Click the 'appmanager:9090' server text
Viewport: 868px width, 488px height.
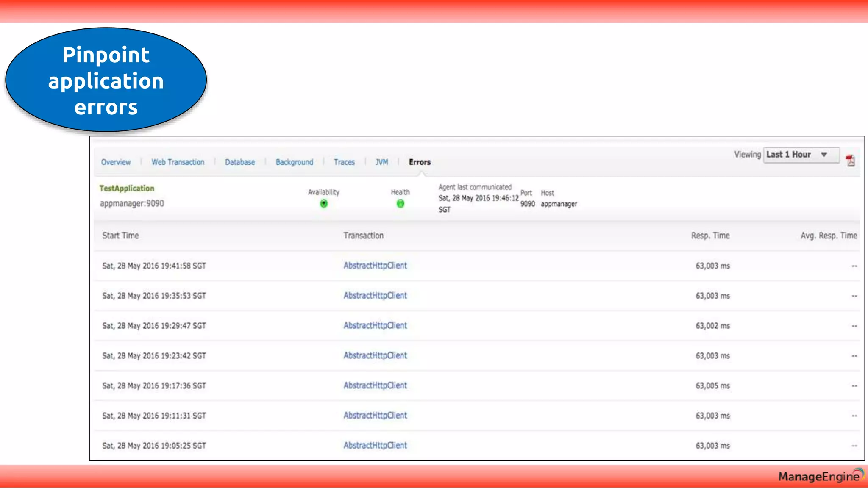[x=132, y=204]
